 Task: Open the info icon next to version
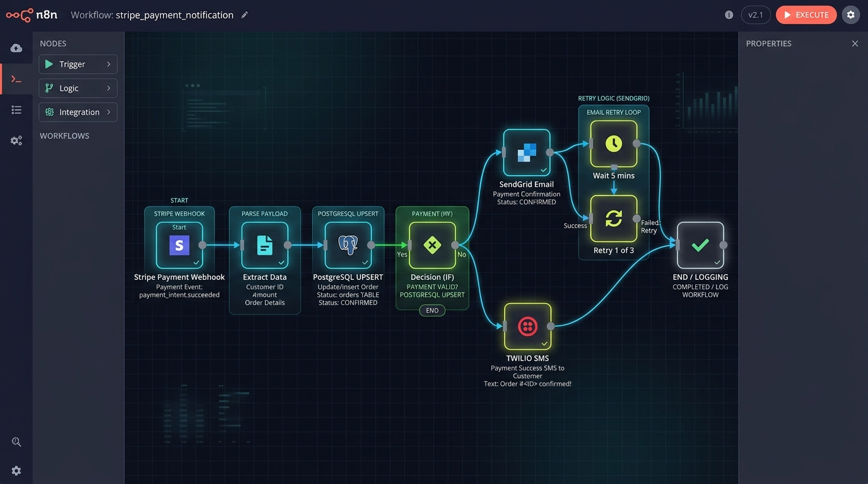[x=729, y=15]
